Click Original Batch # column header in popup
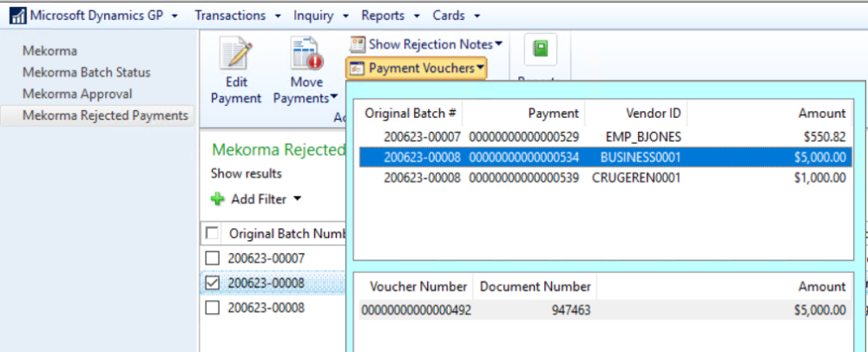 (411, 114)
